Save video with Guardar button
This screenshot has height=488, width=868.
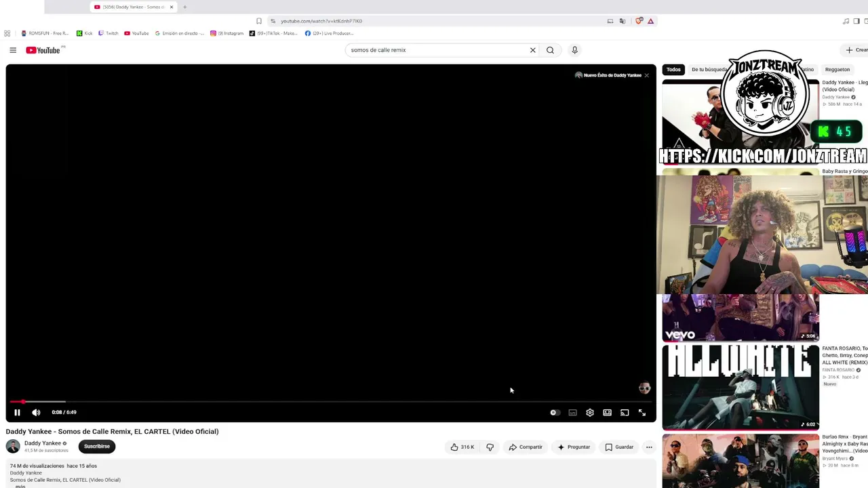(619, 447)
